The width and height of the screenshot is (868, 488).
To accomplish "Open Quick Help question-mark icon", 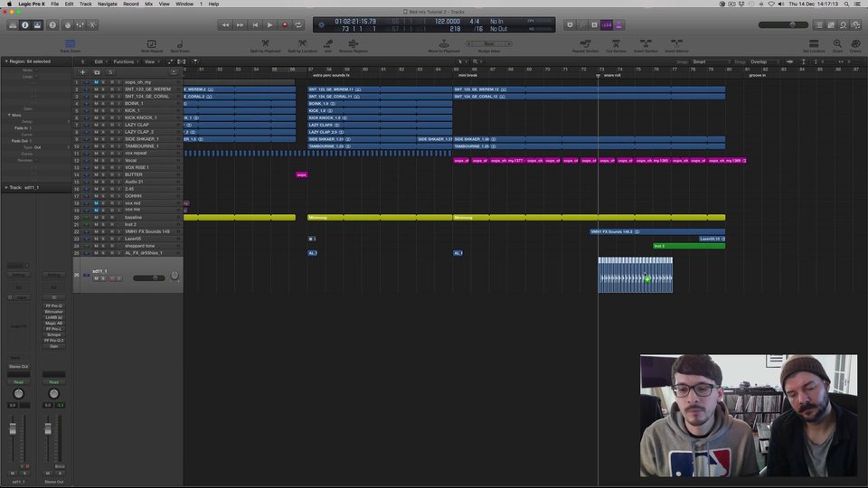I will click(52, 25).
